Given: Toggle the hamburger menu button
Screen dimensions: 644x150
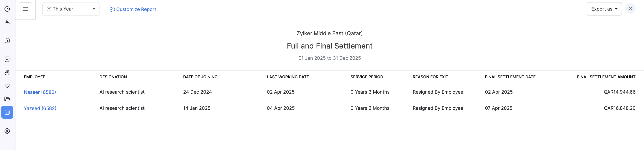Looking at the screenshot, I should click(x=25, y=9).
